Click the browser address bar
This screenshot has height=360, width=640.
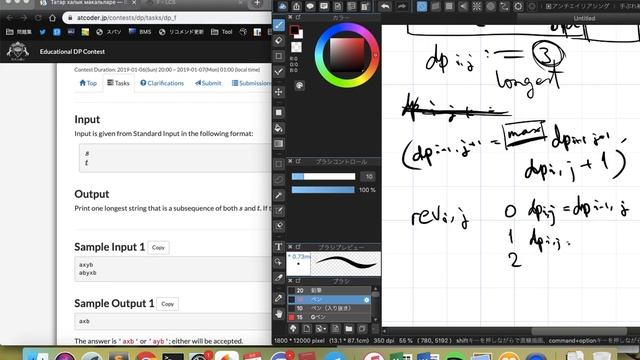[x=167, y=18]
